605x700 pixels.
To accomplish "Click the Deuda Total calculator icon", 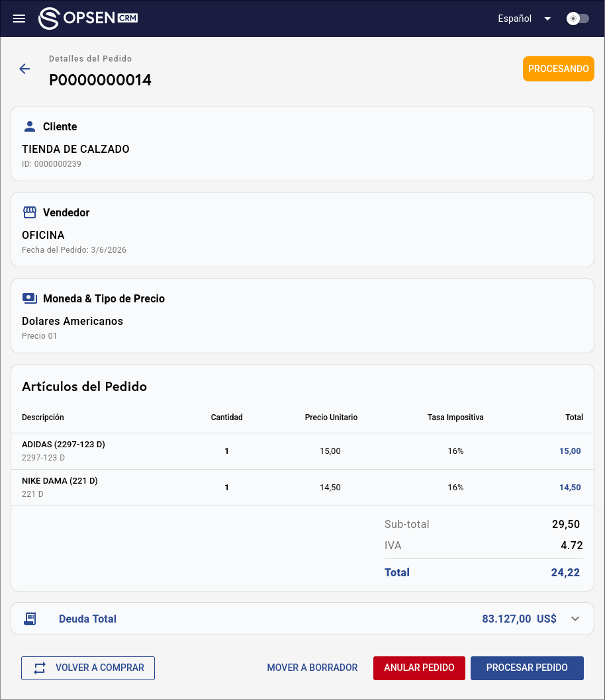I will [30, 618].
